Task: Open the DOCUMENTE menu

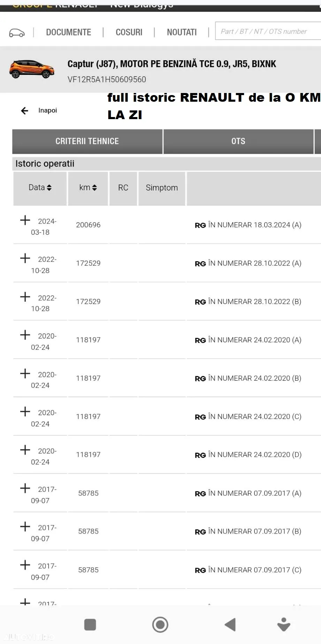Action: [x=69, y=32]
